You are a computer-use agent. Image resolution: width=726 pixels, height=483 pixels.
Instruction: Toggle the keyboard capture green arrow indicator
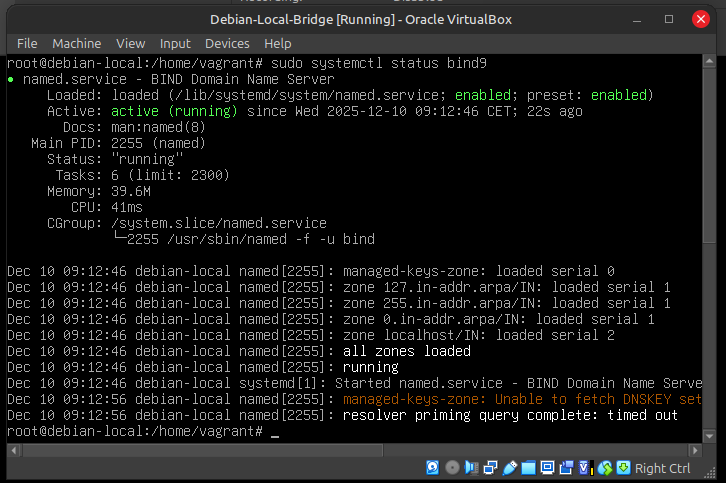click(x=623, y=468)
